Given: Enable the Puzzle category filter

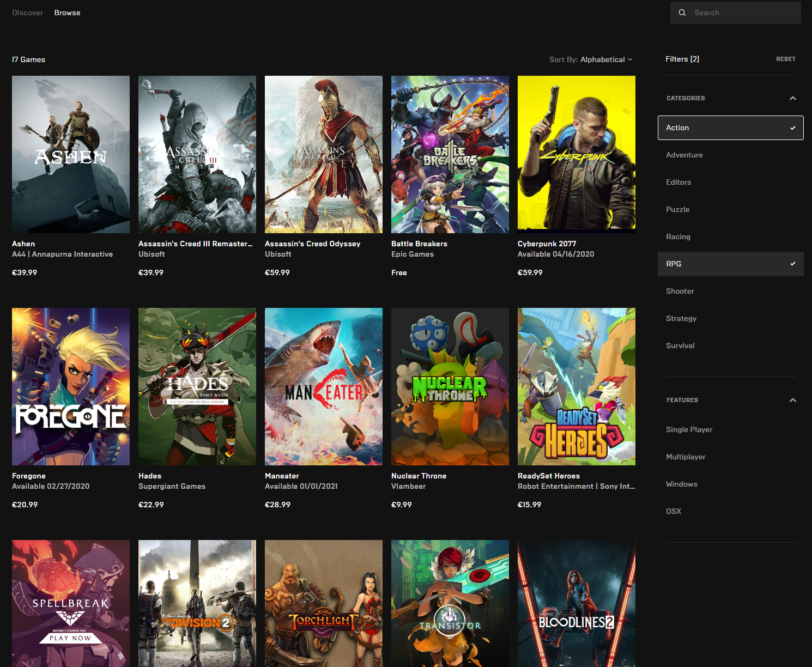Looking at the screenshot, I should pos(730,209).
